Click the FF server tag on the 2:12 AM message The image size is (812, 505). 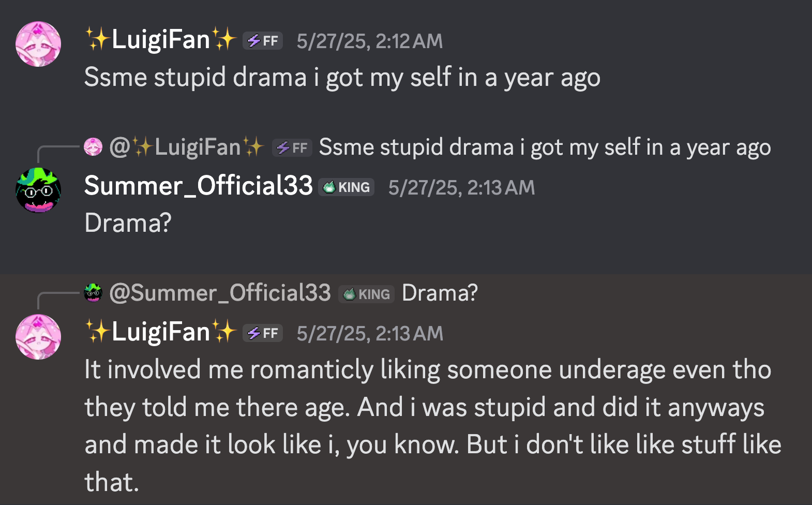click(x=263, y=41)
